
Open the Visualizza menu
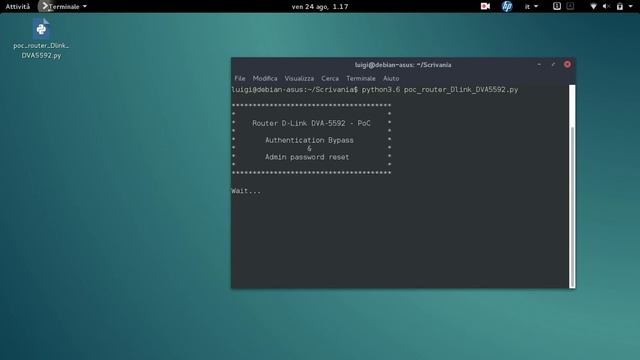point(299,78)
